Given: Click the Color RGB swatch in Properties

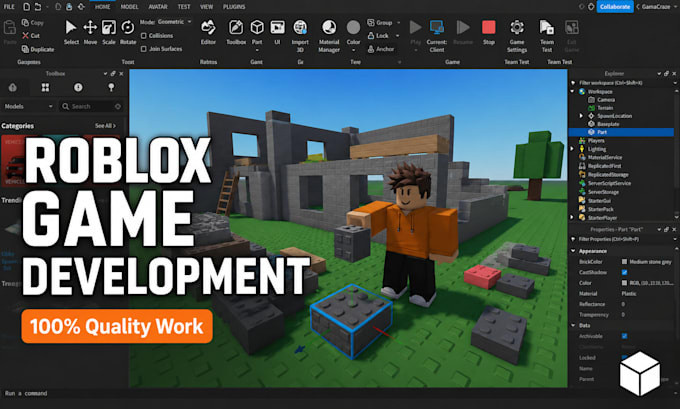Looking at the screenshot, I should (624, 283).
